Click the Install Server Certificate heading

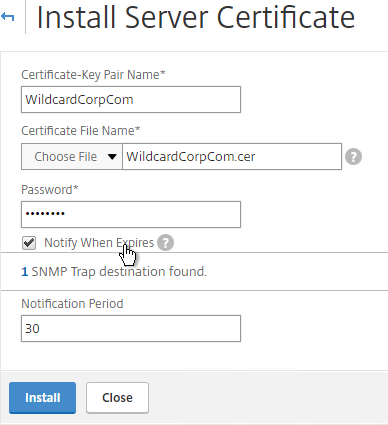point(196,17)
